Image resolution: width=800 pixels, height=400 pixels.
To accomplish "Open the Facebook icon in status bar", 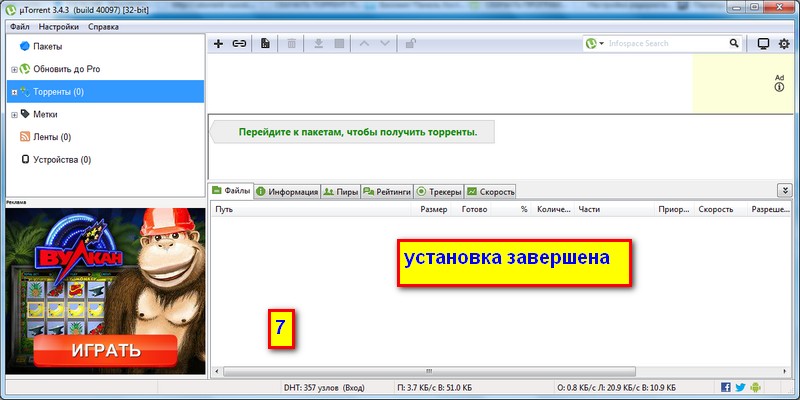I will [x=726, y=387].
